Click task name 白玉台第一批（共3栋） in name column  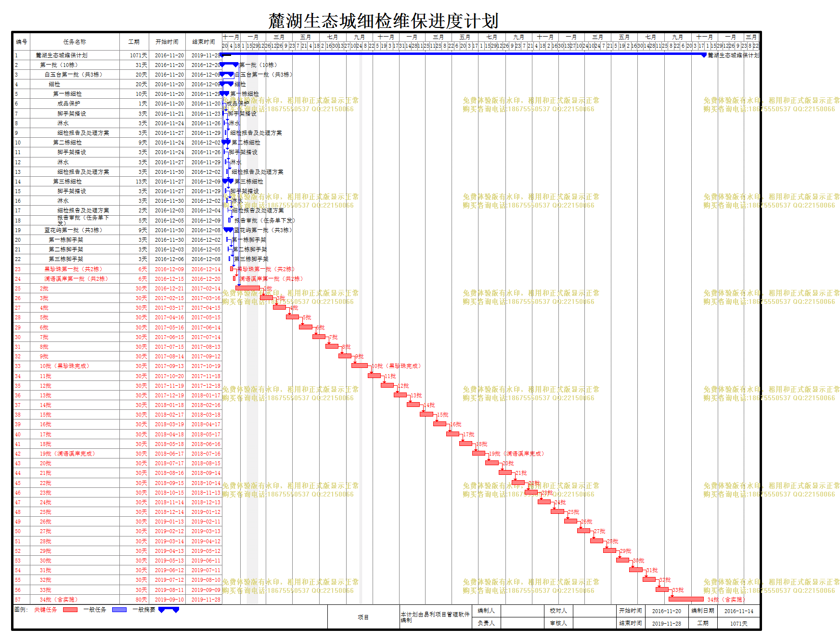pos(73,75)
